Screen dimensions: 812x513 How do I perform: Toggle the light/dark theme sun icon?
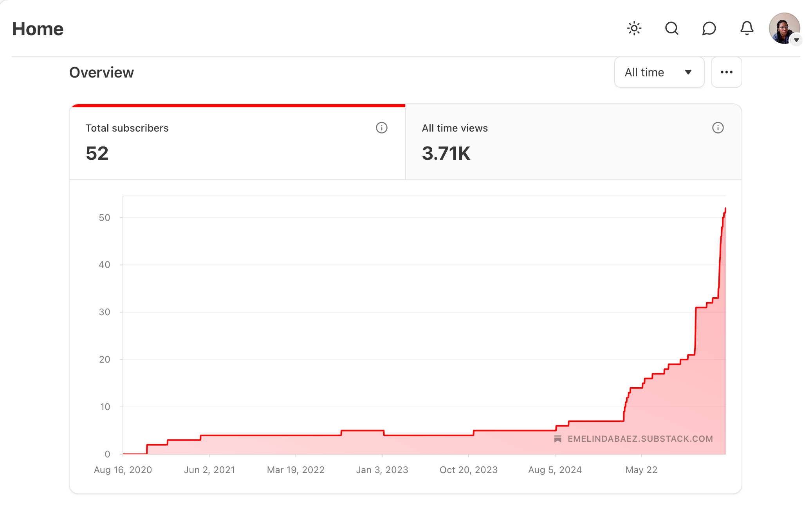click(634, 29)
